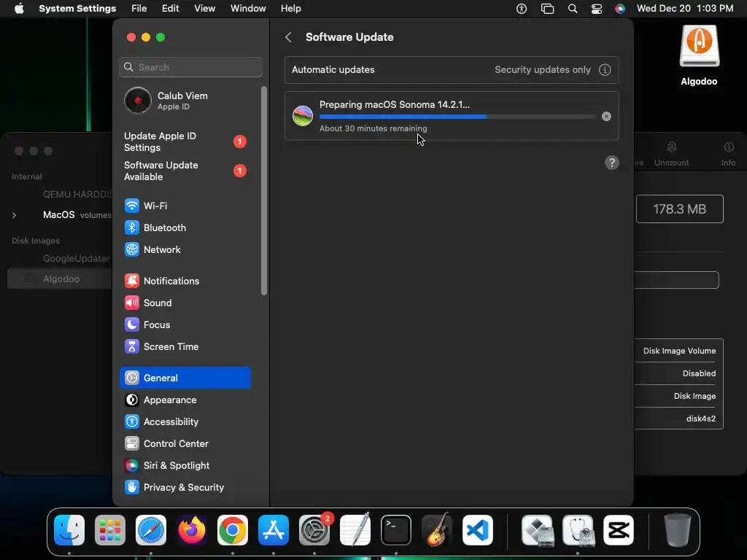This screenshot has height=560, width=747.
Task: Focus the settings Search field
Action: pos(190,67)
